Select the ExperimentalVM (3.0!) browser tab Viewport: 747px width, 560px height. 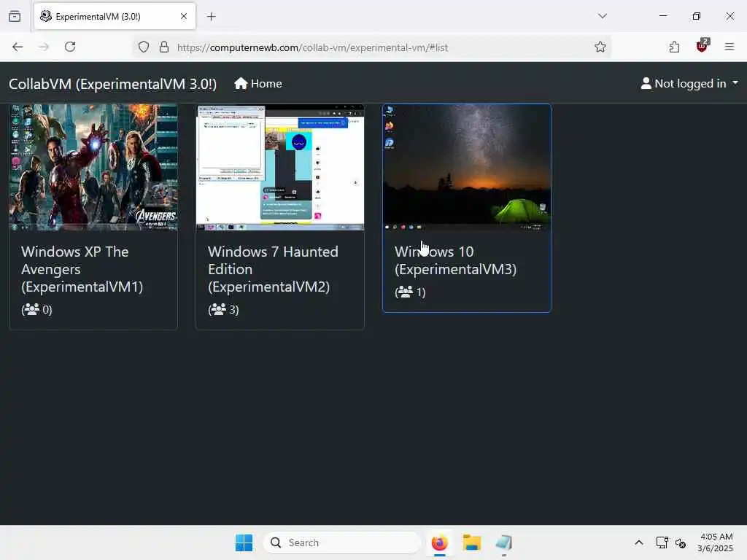[115, 16]
